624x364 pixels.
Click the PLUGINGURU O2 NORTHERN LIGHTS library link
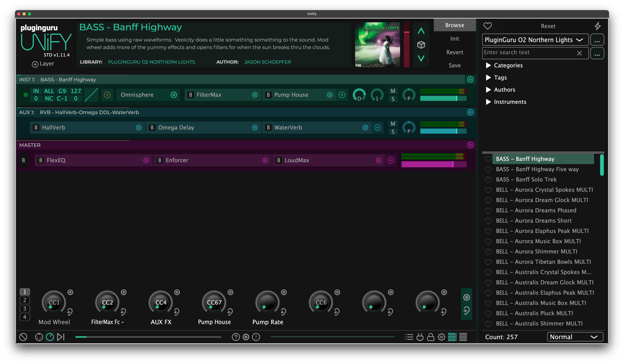click(151, 62)
